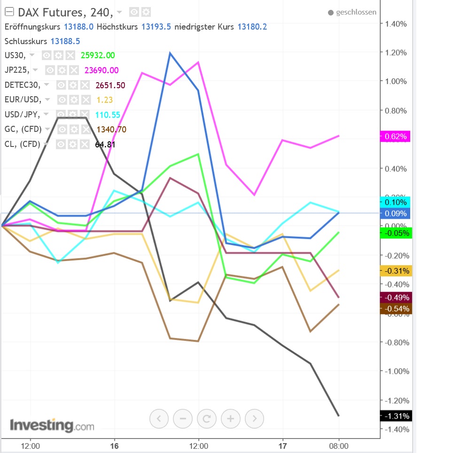Viewport: 476px width, 453px height.
Task: Delete the CL (CFD) series with its X
Action: click(x=85, y=144)
